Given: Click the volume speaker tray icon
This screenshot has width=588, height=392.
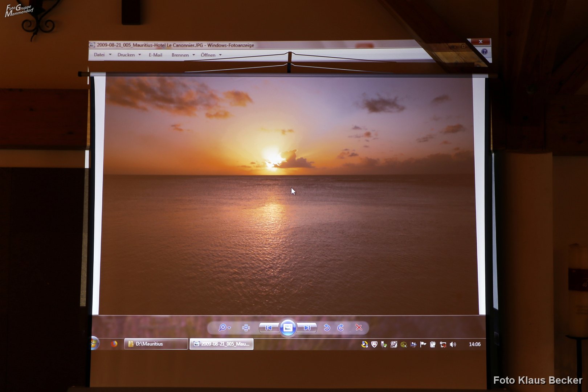Looking at the screenshot, I should [x=453, y=344].
